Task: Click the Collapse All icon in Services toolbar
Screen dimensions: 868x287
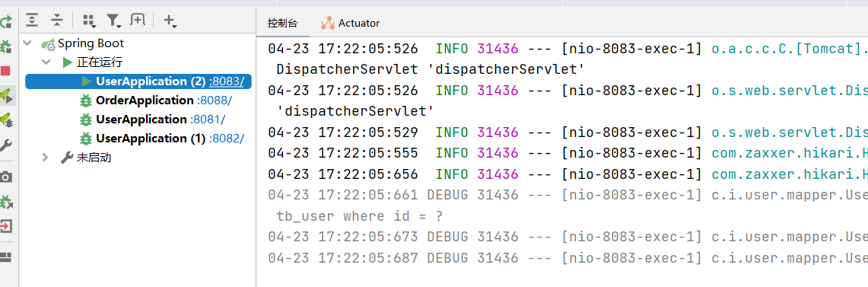Action: tap(57, 21)
